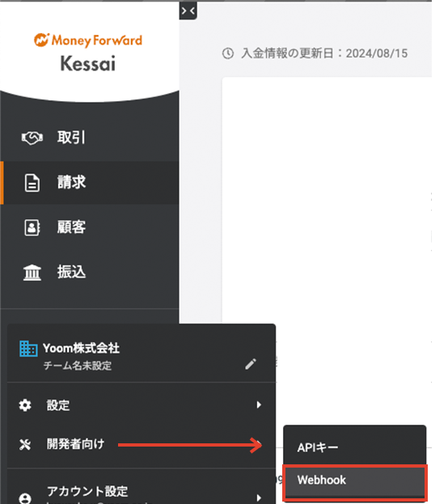Expand the arrow on the 設定 row
The width and height of the screenshot is (448, 504).
coord(259,404)
